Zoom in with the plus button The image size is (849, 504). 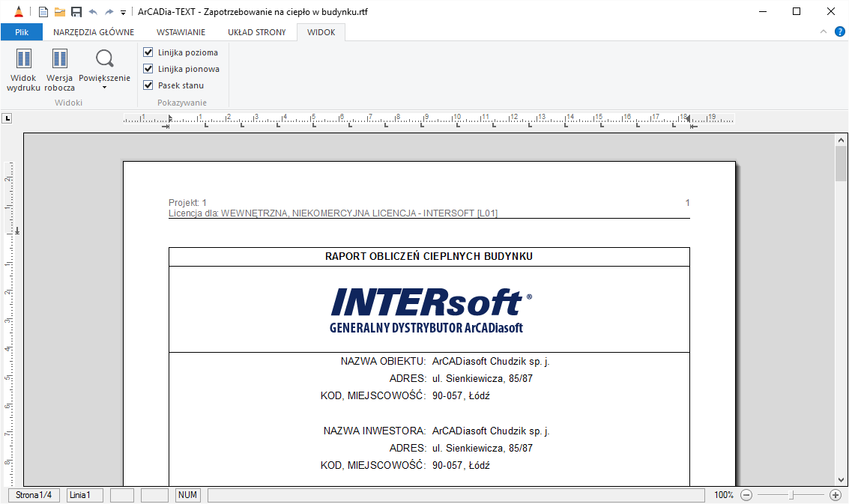[836, 495]
